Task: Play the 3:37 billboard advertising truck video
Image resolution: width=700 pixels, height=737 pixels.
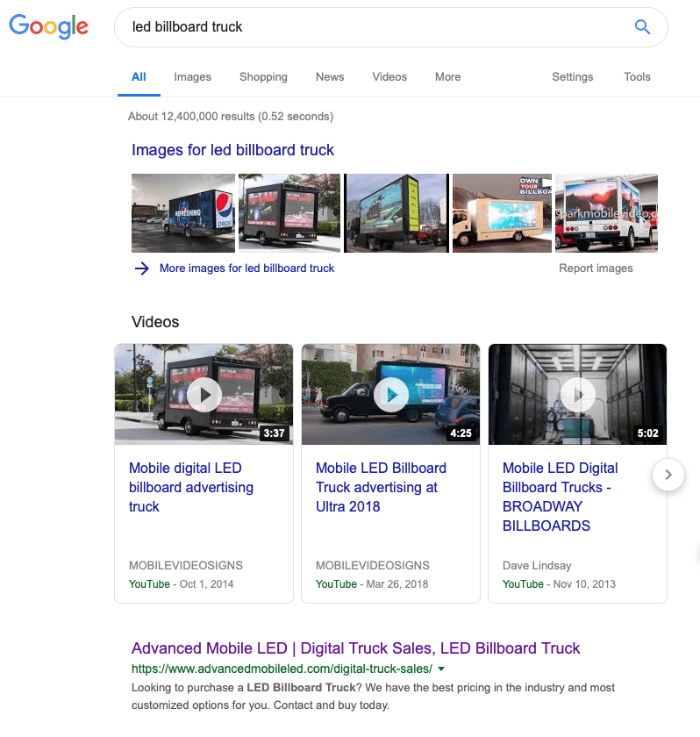Action: pos(204,394)
